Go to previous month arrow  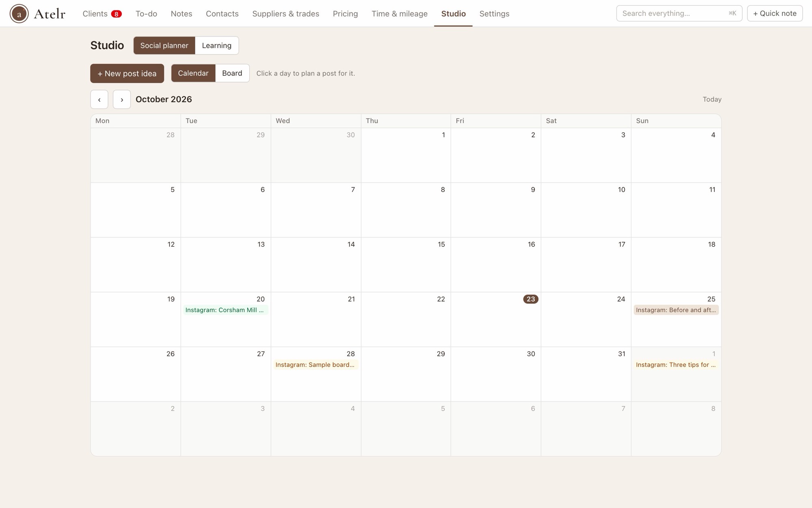click(x=99, y=100)
